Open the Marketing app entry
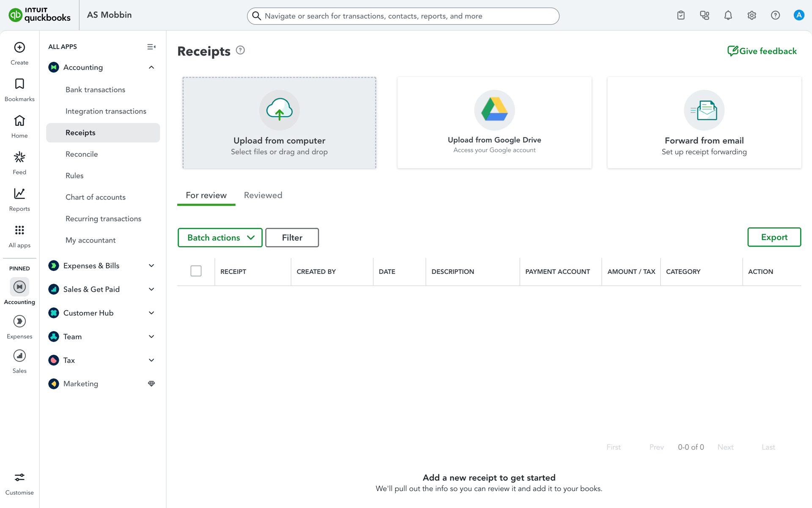812x508 pixels. coord(81,384)
